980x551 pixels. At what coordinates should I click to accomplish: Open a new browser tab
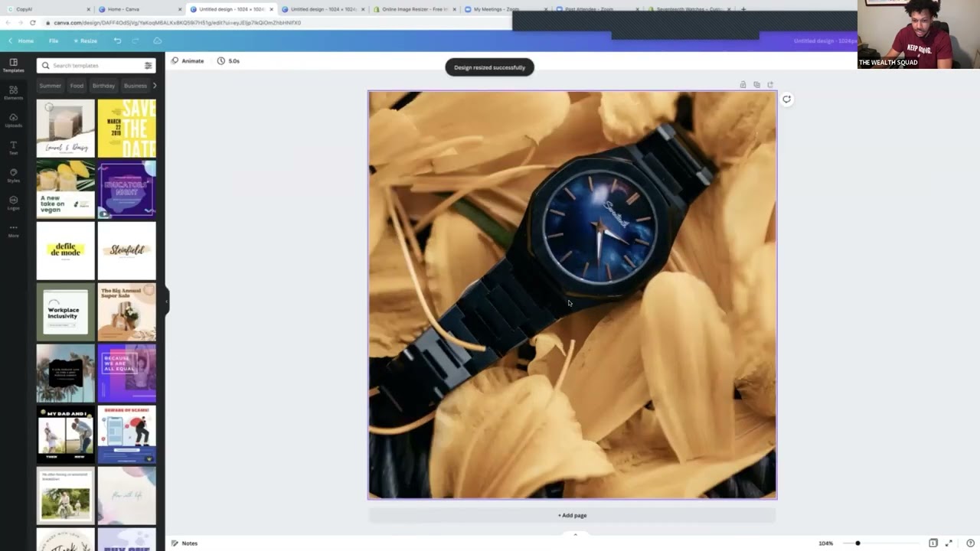pos(743,9)
